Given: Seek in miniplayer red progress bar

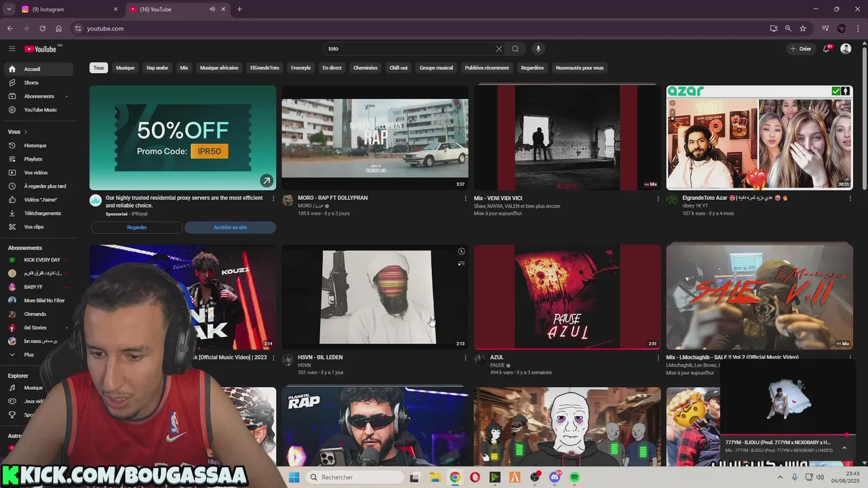Looking at the screenshot, I should [x=787, y=435].
